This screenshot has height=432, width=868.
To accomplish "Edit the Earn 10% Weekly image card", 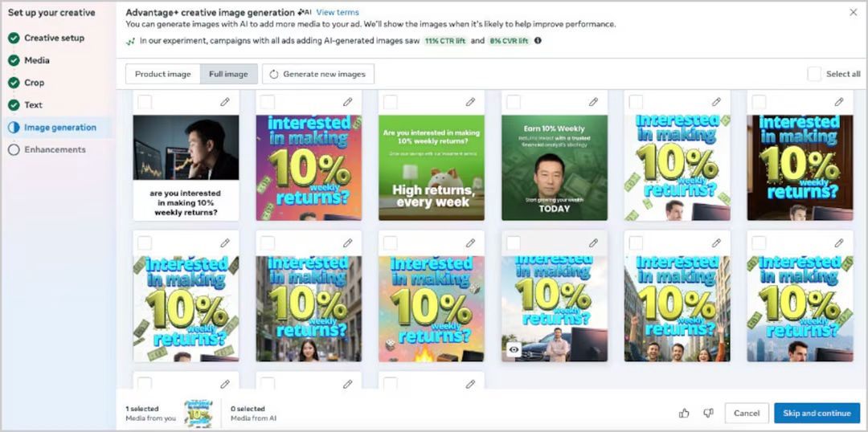I will tap(593, 102).
